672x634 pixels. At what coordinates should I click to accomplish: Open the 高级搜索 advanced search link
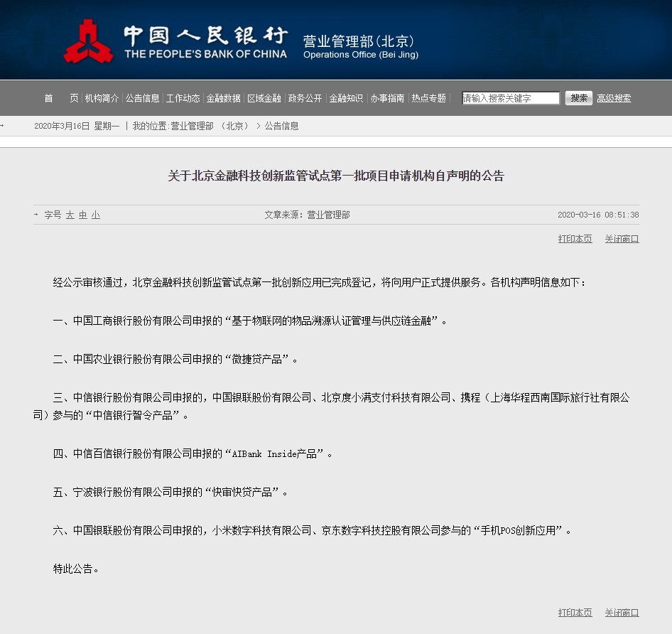[x=614, y=98]
